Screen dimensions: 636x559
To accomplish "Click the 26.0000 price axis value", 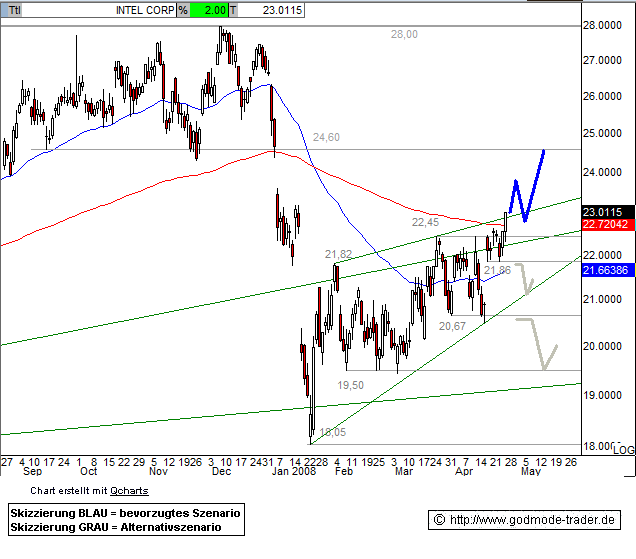I will [x=602, y=96].
